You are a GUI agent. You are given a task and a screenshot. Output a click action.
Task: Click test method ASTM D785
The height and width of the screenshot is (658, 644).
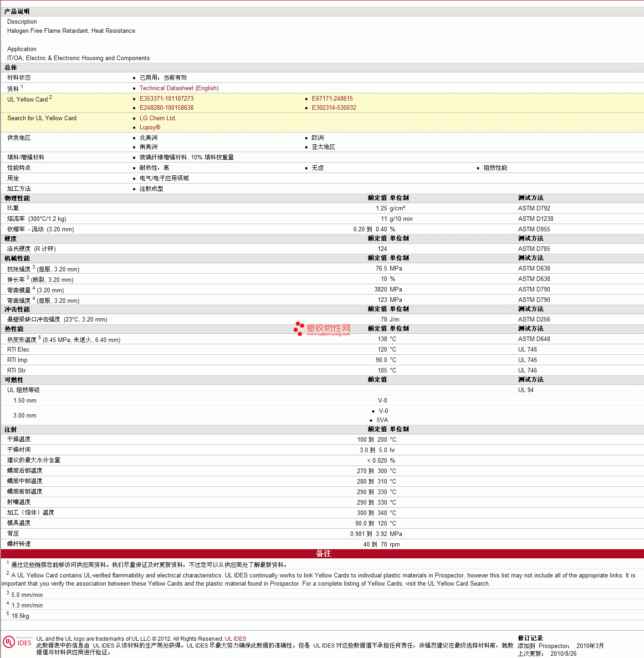tap(534, 249)
